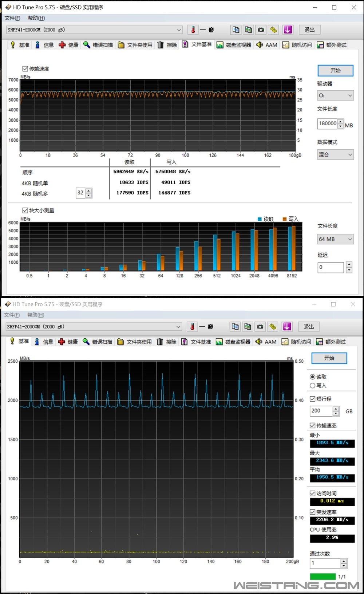Viewport: 364px width, 594px height.
Task: Open 文件(F) menu in file benchmark window
Action: 12,18
